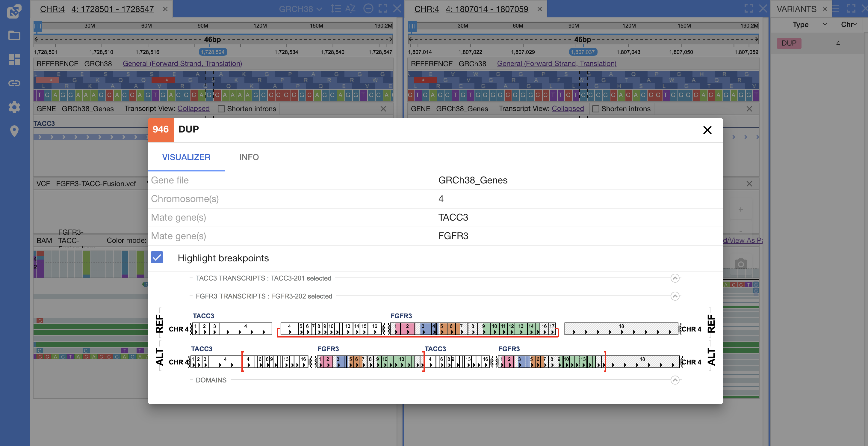Collapse the FGFR3 transcripts section

coord(675,296)
